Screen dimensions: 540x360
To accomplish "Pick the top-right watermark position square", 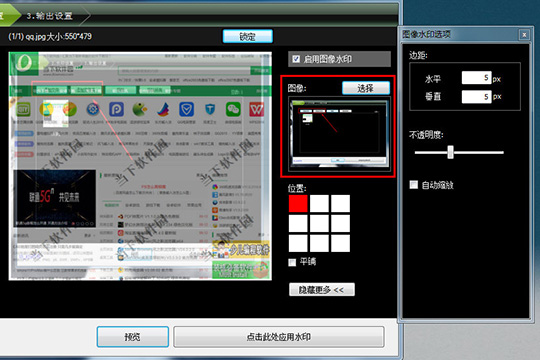I will click(x=340, y=203).
